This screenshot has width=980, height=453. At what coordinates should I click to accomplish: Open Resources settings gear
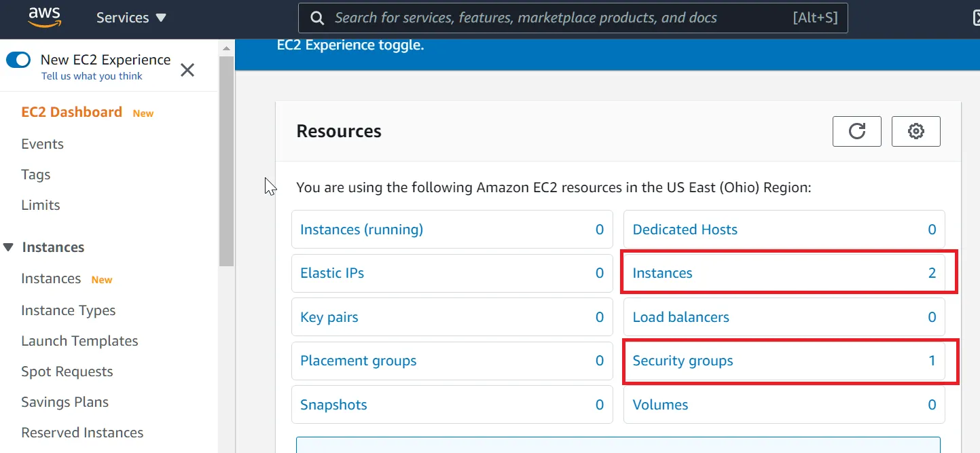click(x=915, y=131)
